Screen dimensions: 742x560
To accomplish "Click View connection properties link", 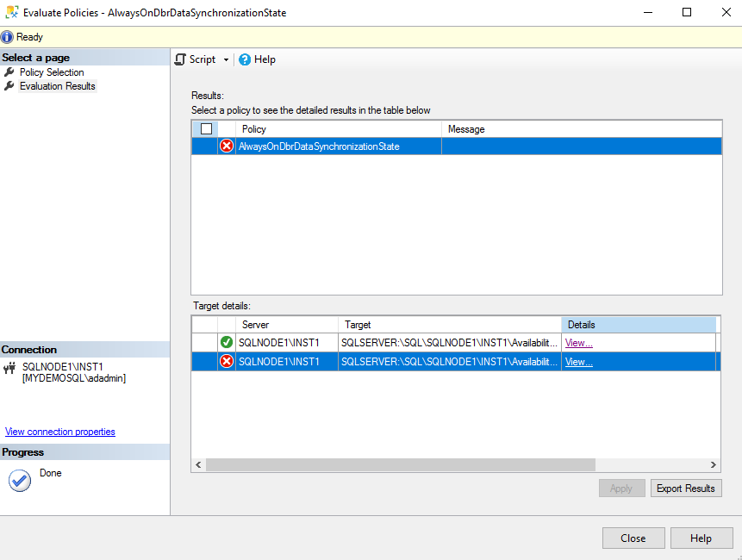I will tap(60, 432).
